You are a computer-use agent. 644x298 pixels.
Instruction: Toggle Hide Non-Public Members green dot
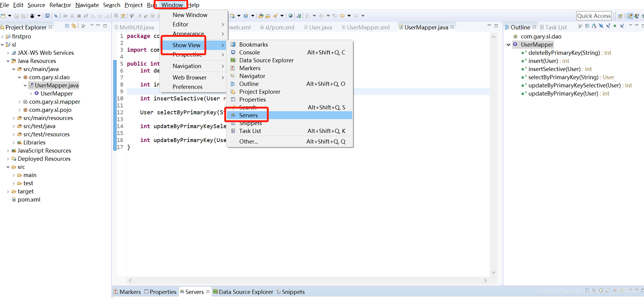tap(615, 26)
